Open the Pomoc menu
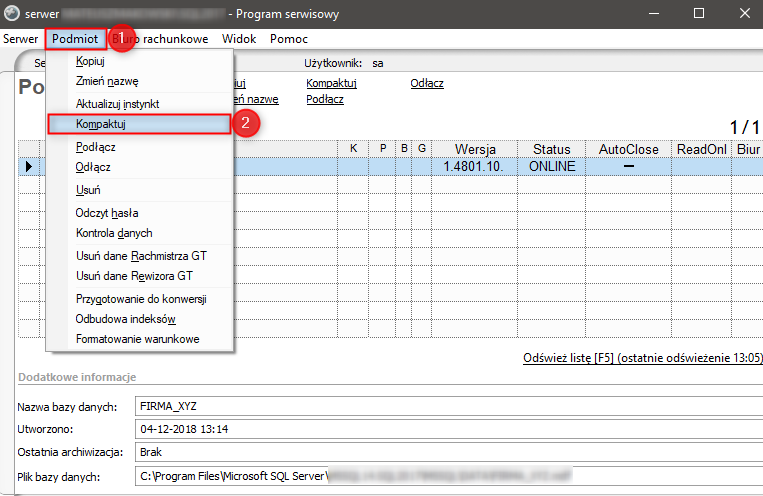 (289, 39)
